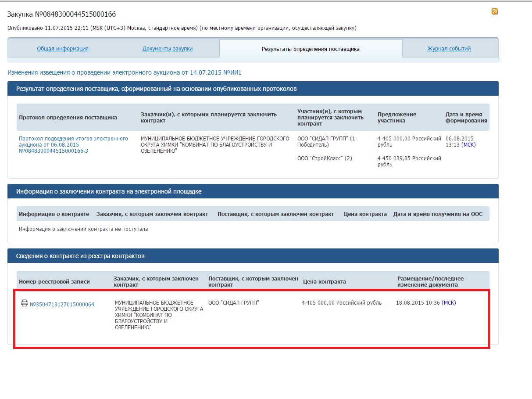Viewport: 532px width, 399px height.
Task: Click printer icon beside registry record number
Action: click(x=25, y=303)
